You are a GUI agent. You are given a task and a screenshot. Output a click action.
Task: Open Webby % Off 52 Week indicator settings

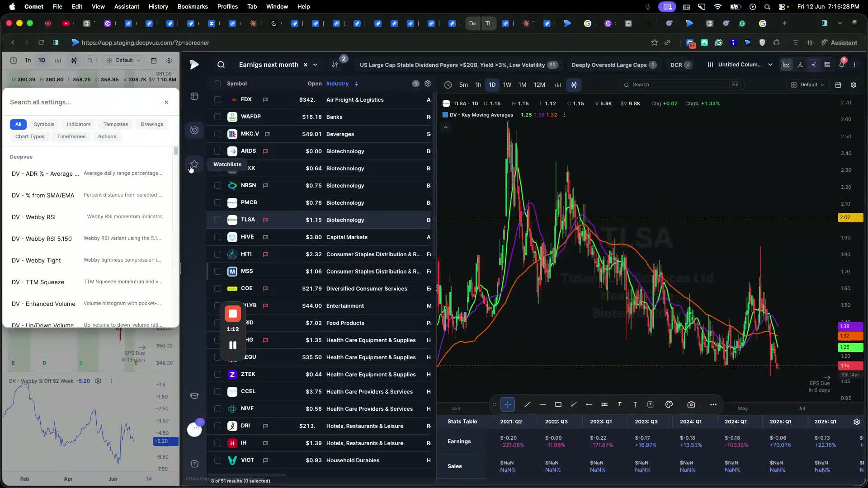[98, 381]
